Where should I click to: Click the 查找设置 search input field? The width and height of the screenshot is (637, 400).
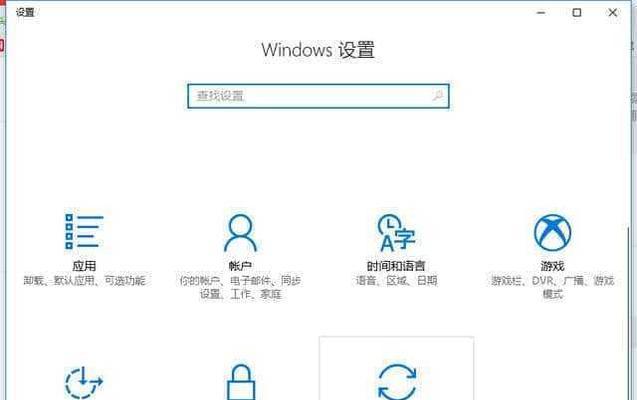(318, 96)
